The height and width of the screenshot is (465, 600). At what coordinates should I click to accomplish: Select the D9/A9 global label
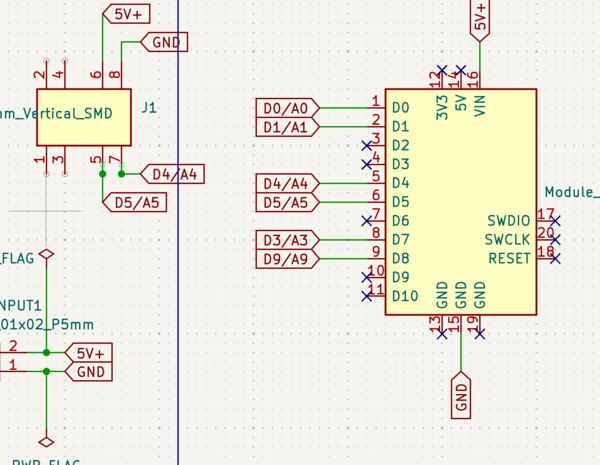(x=287, y=259)
